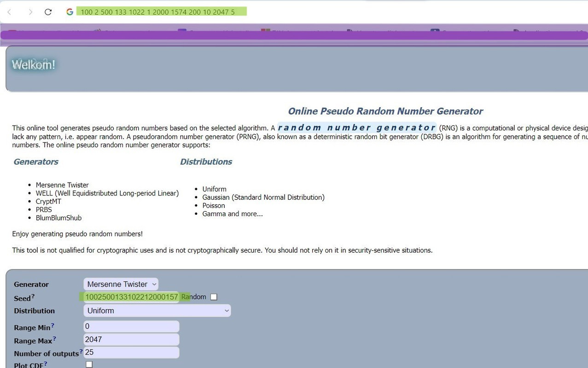Open the Generator dropdown showing Mersenne Twister
This screenshot has height=368, width=588.
(121, 284)
